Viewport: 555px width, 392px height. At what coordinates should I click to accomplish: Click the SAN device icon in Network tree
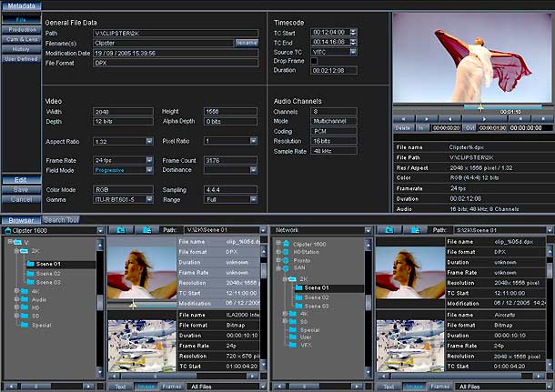(x=287, y=268)
